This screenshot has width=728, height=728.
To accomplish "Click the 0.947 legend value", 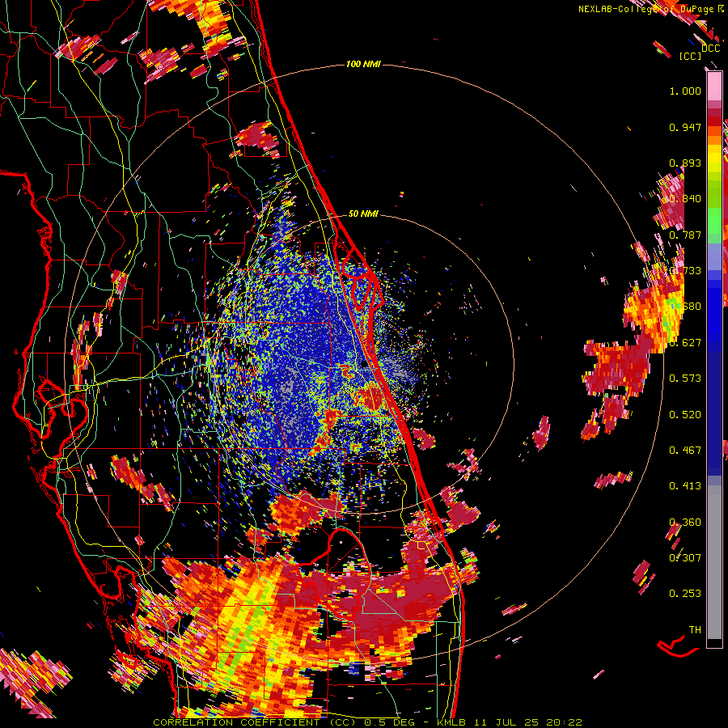I will pyautogui.click(x=685, y=127).
